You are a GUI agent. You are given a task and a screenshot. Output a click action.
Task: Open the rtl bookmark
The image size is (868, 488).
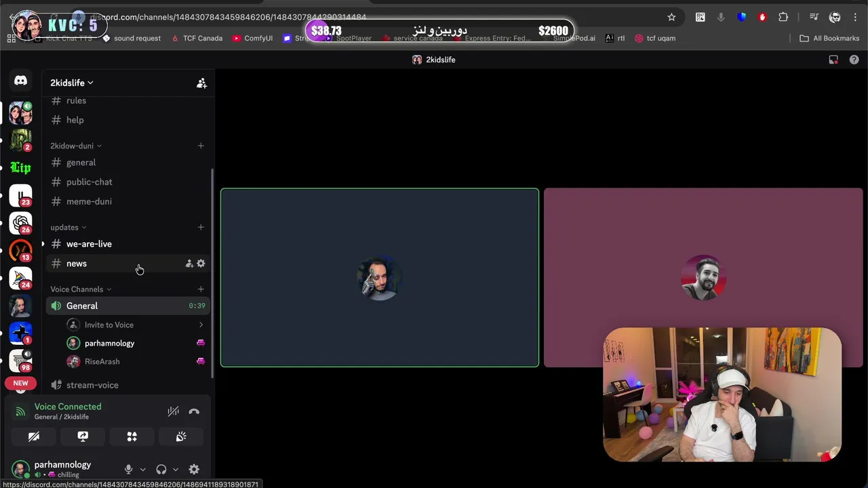pos(615,39)
